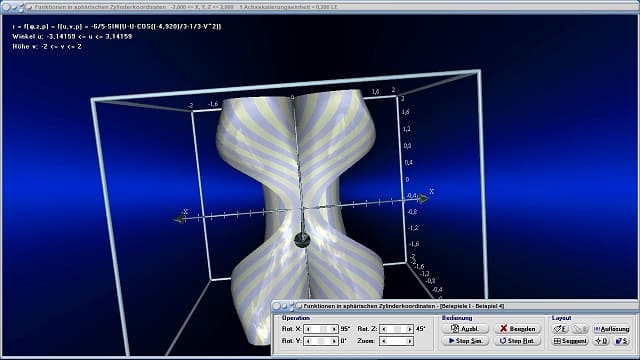Increase Zoom with right arrow
The image size is (640, 360).
409,341
